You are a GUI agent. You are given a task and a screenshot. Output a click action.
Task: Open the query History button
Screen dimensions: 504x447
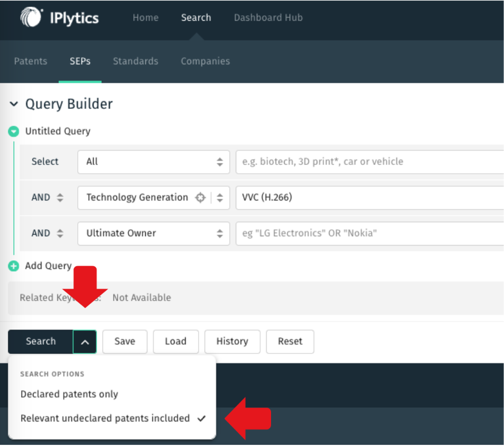coord(232,342)
